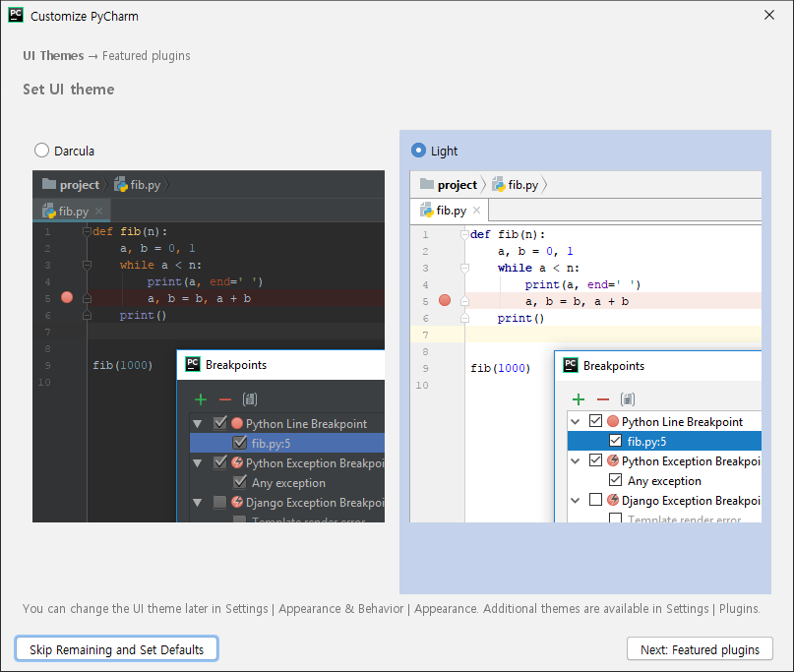Image resolution: width=794 pixels, height=672 pixels.
Task: Toggle Django Exception Breakpoint checkbox in Darcula preview
Action: click(219, 502)
